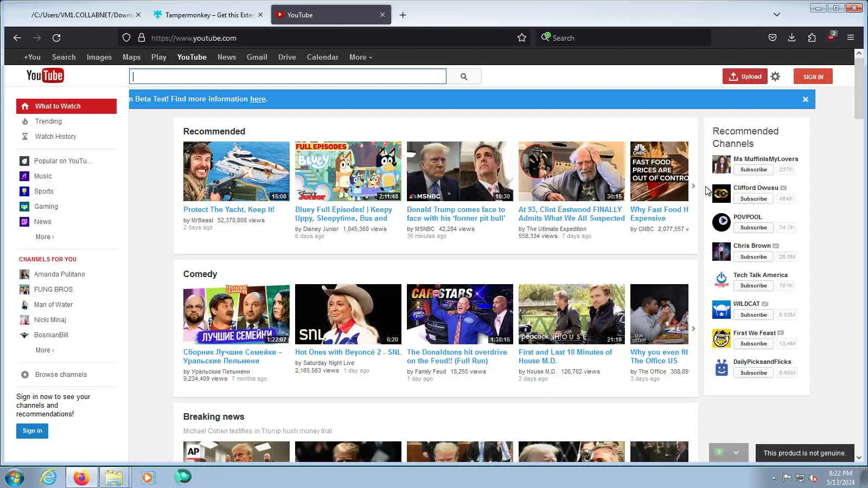Click the search magnifier button
This screenshot has width=868, height=488.
tap(464, 76)
